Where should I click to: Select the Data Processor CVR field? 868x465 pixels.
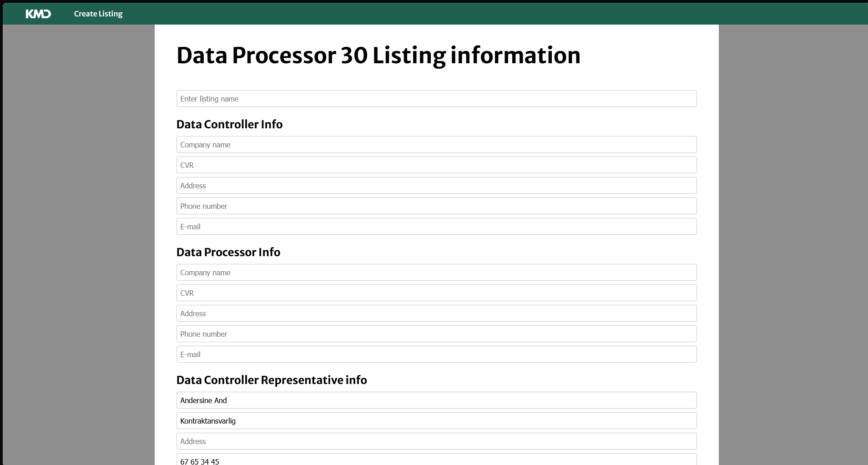coord(436,293)
